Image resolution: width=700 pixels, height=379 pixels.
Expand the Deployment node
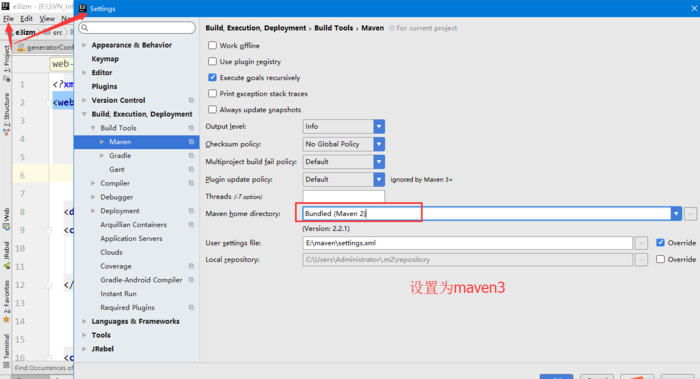(93, 211)
